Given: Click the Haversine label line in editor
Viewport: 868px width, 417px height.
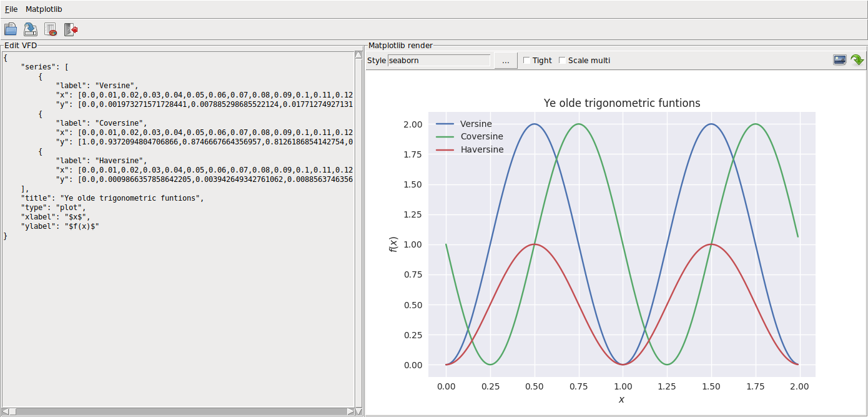Looking at the screenshot, I should point(101,161).
